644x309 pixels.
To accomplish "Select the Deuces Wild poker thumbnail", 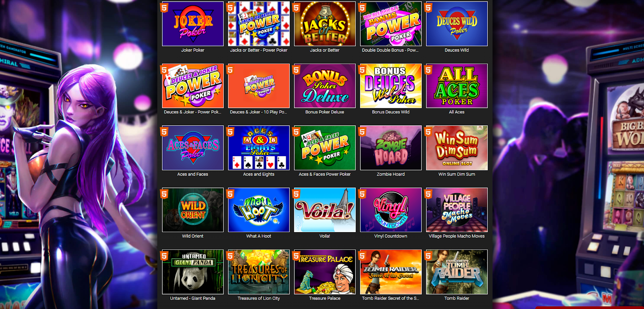I will point(457,24).
